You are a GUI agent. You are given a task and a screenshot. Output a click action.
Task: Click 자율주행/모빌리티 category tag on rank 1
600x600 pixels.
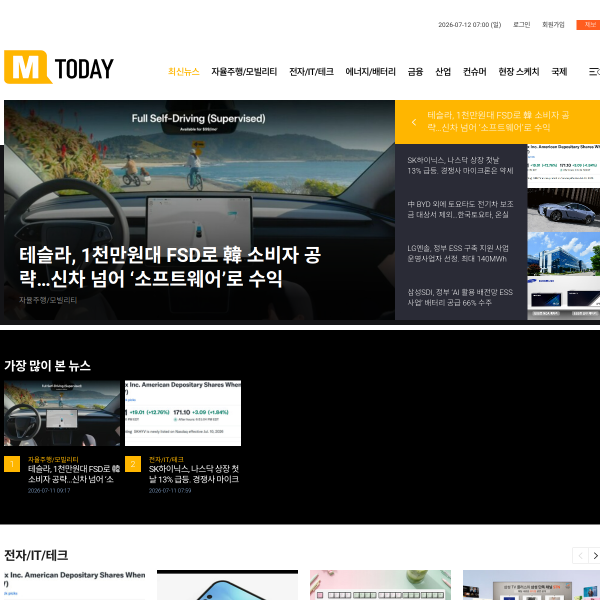(53, 459)
